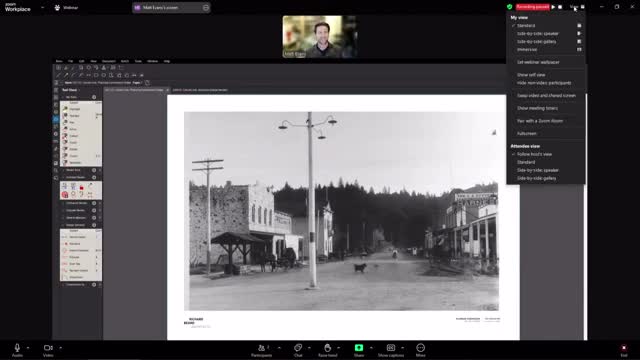Open the Document menu
Screen dimensions: 640x360
pyautogui.click(x=109, y=61)
